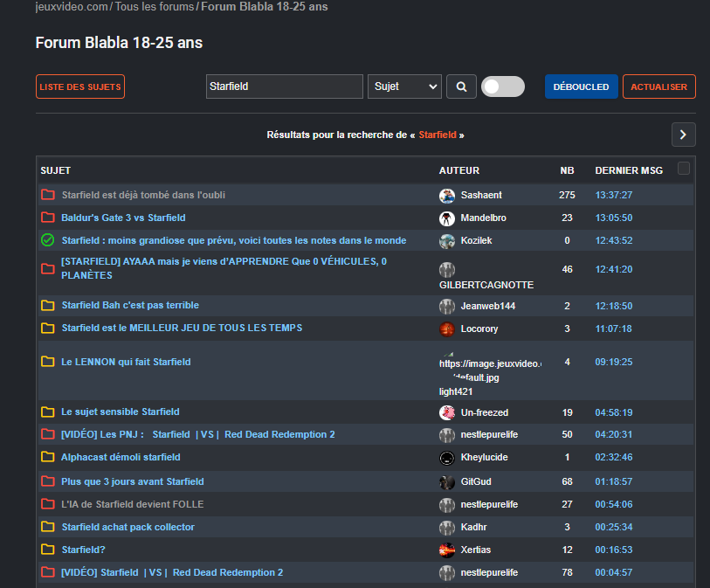Open the topic "L'IA de Starfield devient FOLLE"
The image size is (710, 588).
(133, 504)
